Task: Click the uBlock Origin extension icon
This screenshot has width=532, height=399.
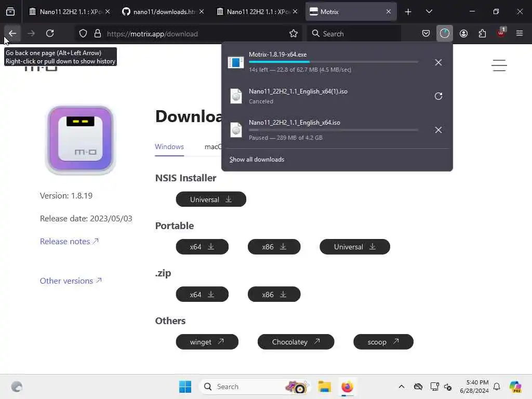Action: tap(501, 33)
